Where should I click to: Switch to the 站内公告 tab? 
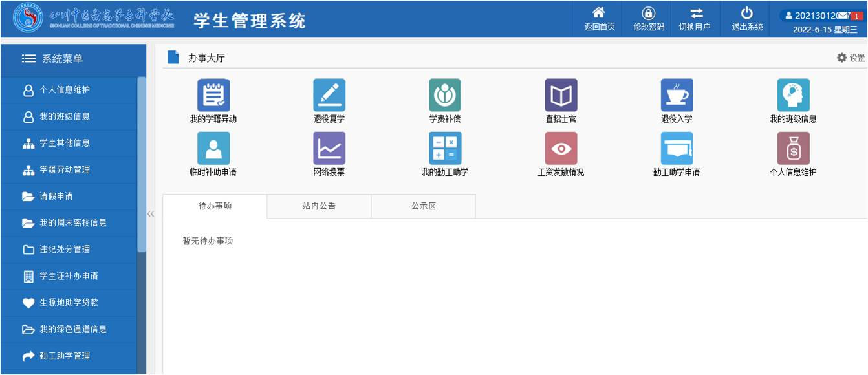pyautogui.click(x=318, y=206)
